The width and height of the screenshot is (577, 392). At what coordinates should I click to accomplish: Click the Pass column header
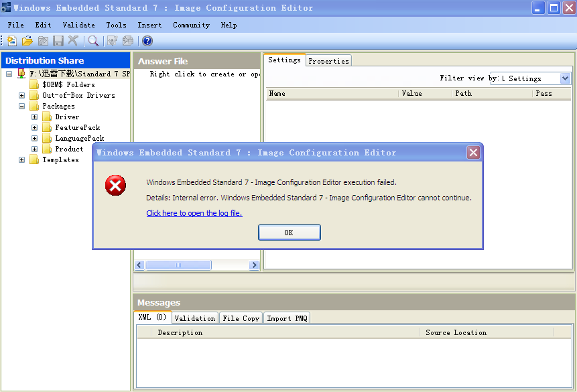(552, 94)
